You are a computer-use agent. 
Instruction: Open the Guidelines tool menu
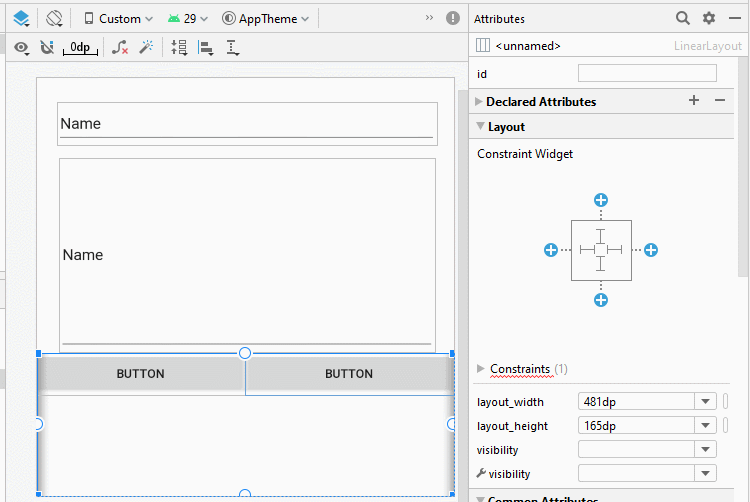(x=232, y=47)
